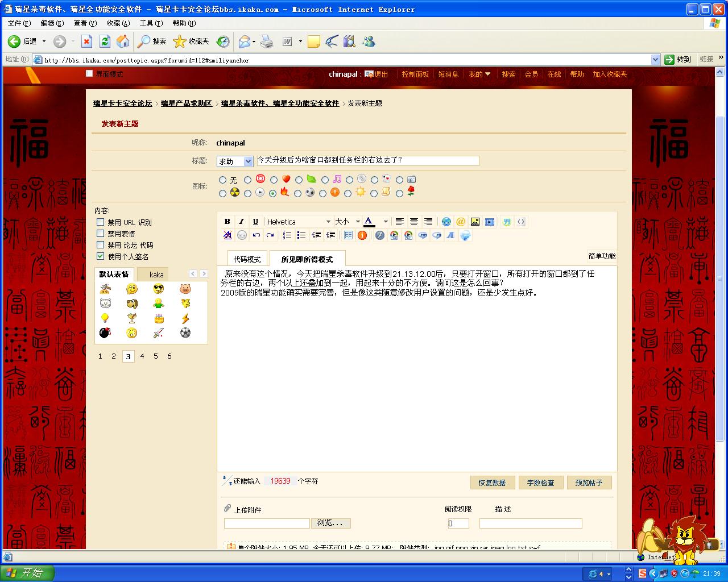Screen dimensions: 728x582
Task: Redo the last edit in the editor
Action: [270, 235]
